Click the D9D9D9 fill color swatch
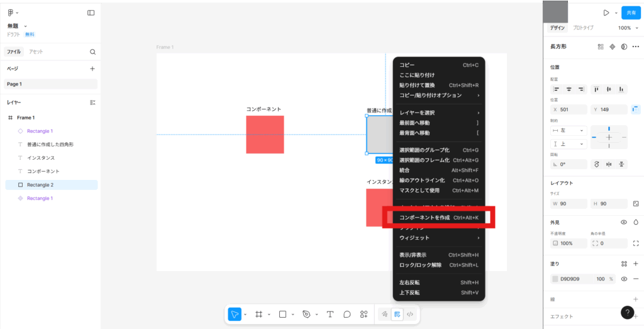This screenshot has width=644, height=329. [555, 279]
